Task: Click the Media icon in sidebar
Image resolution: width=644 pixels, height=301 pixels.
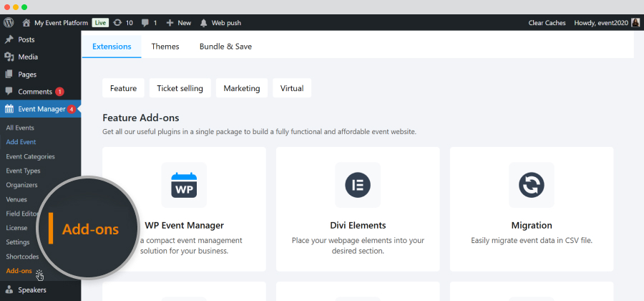Action: click(9, 57)
